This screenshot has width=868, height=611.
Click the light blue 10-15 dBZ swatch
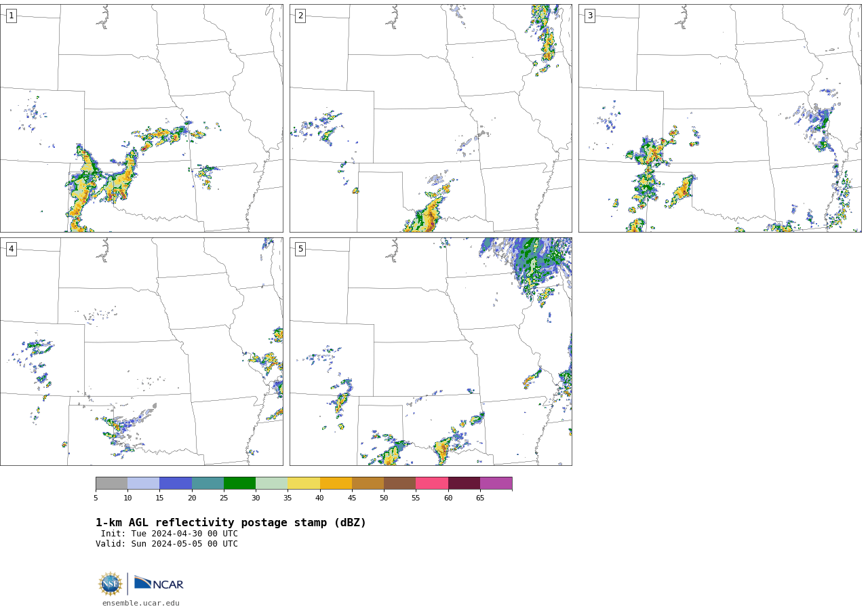tap(144, 483)
